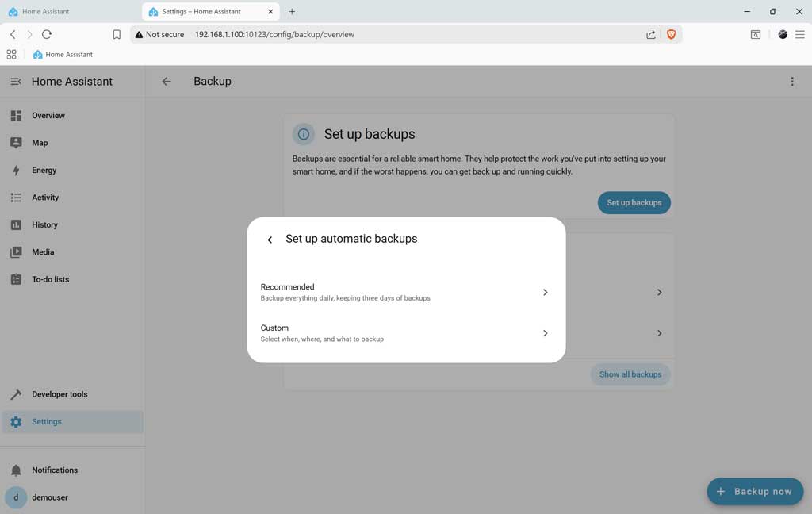Open the Energy lightning icon
The height and width of the screenshot is (514, 812).
tap(16, 170)
